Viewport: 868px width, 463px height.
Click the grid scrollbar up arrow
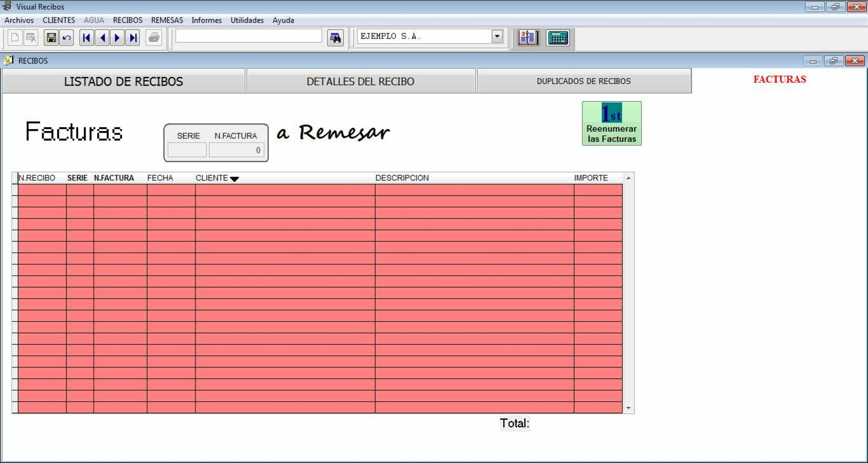coord(629,178)
